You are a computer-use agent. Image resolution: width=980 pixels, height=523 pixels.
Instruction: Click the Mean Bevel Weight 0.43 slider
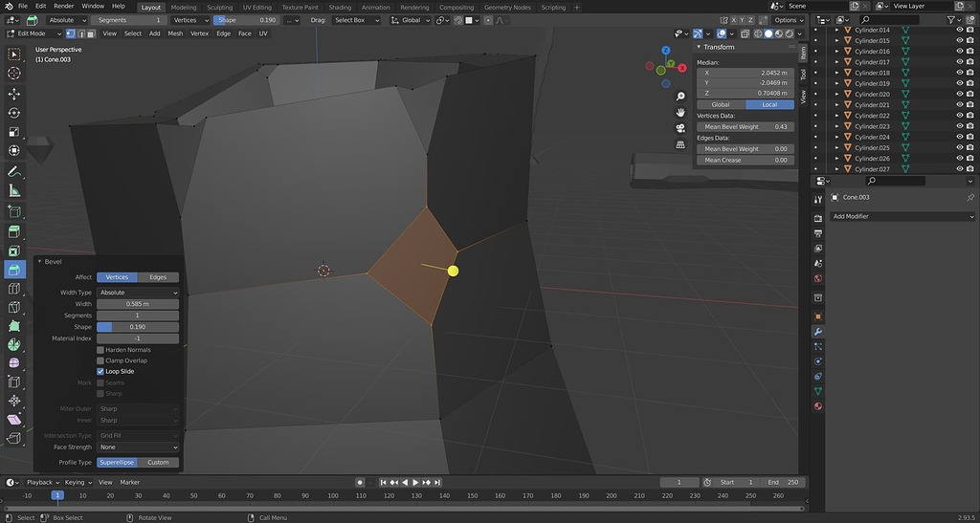coord(746,127)
